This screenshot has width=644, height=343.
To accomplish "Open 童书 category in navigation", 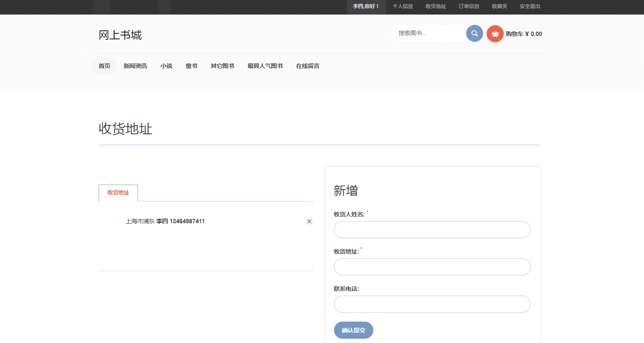I will [x=192, y=66].
